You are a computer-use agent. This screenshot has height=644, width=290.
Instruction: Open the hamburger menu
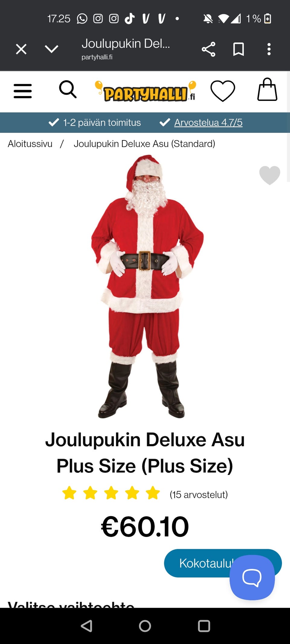23,91
